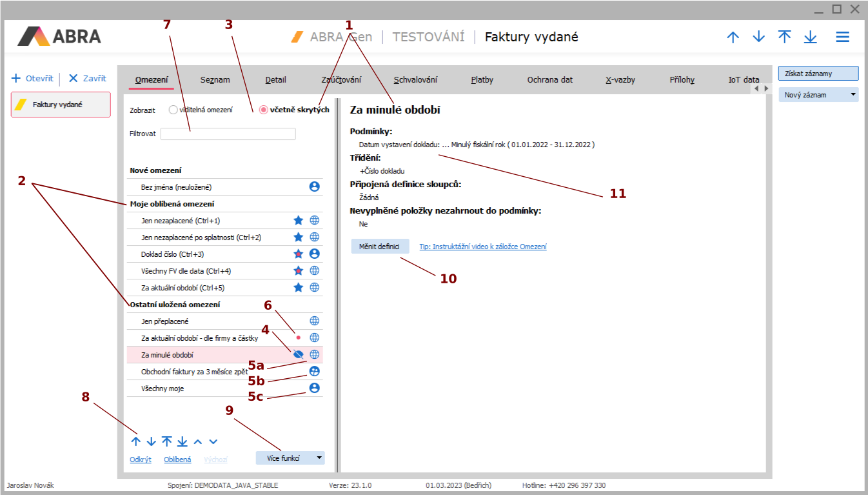This screenshot has width=868, height=495.
Task: Click the user icon of 'Bez jména (neuložené)'
Action: (315, 187)
